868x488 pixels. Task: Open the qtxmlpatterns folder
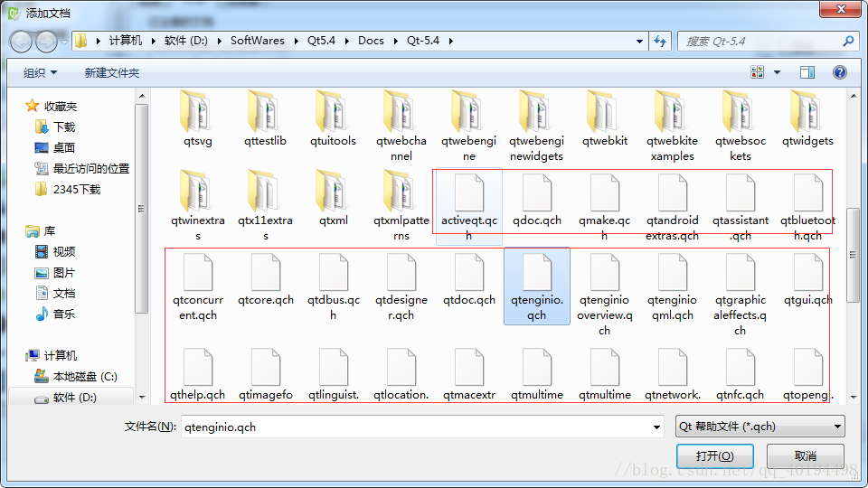click(x=401, y=206)
